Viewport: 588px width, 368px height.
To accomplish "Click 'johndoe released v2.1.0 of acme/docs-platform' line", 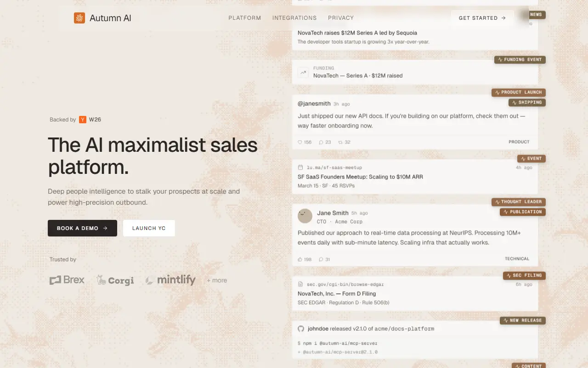I will [x=370, y=329].
